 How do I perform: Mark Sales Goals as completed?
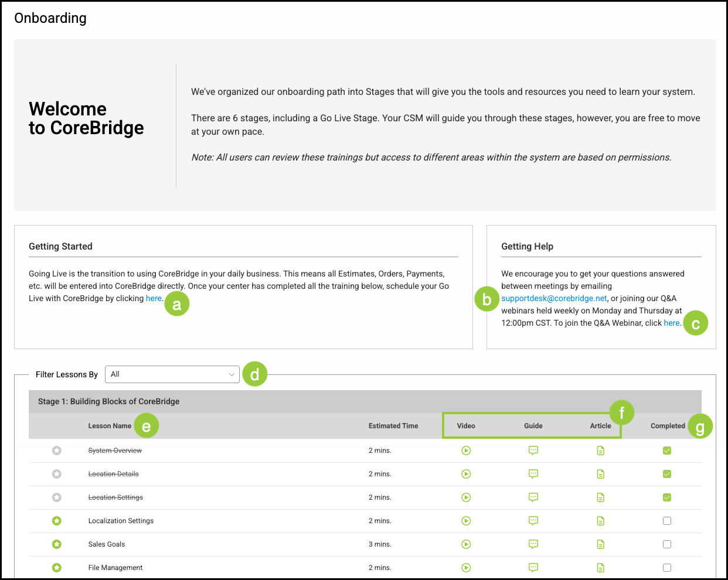[x=667, y=544]
